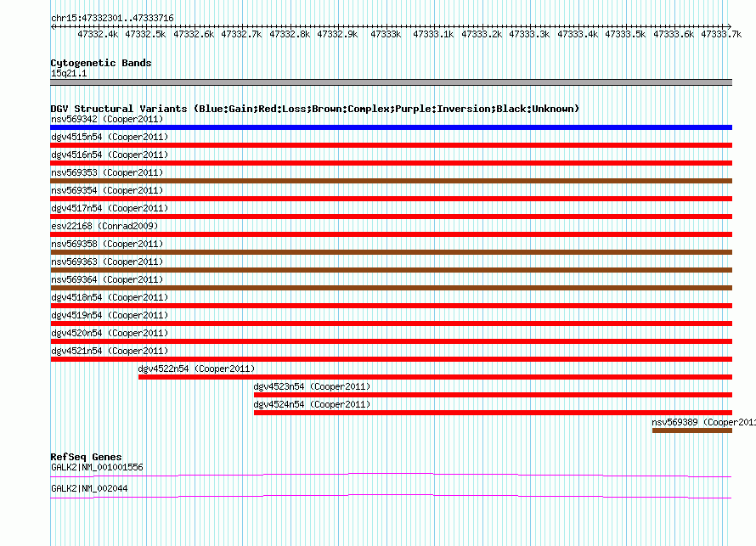Open the dgv4515n54 (Cooper2011) variant label

tap(110, 137)
